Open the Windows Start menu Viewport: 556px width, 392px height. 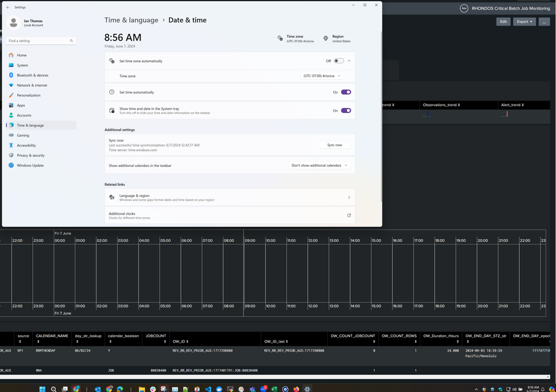click(x=42, y=389)
